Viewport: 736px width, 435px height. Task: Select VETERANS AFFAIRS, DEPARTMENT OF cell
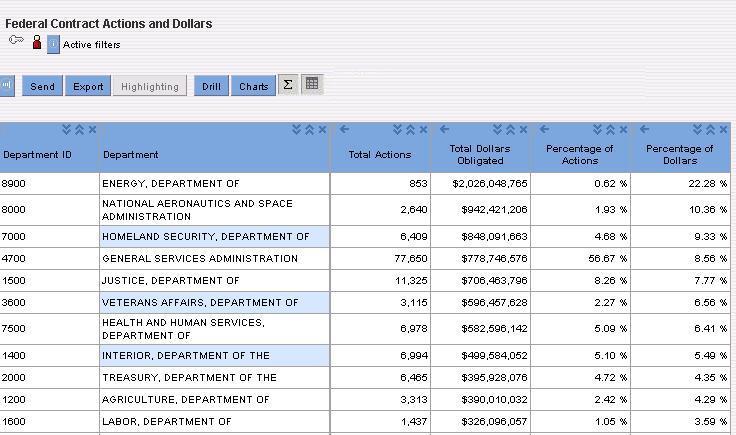click(215, 303)
